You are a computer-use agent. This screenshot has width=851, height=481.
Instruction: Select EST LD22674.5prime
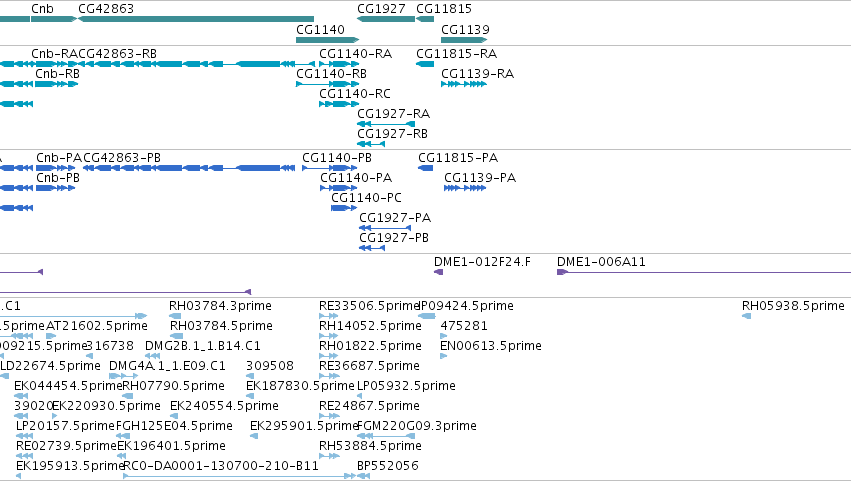pyautogui.click(x=4, y=376)
